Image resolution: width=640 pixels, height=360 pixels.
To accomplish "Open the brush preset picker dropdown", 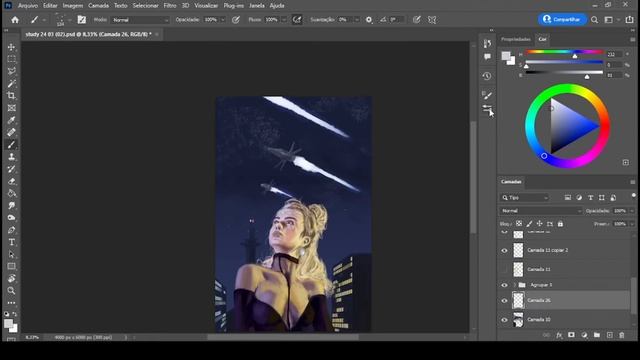I will coord(69,20).
